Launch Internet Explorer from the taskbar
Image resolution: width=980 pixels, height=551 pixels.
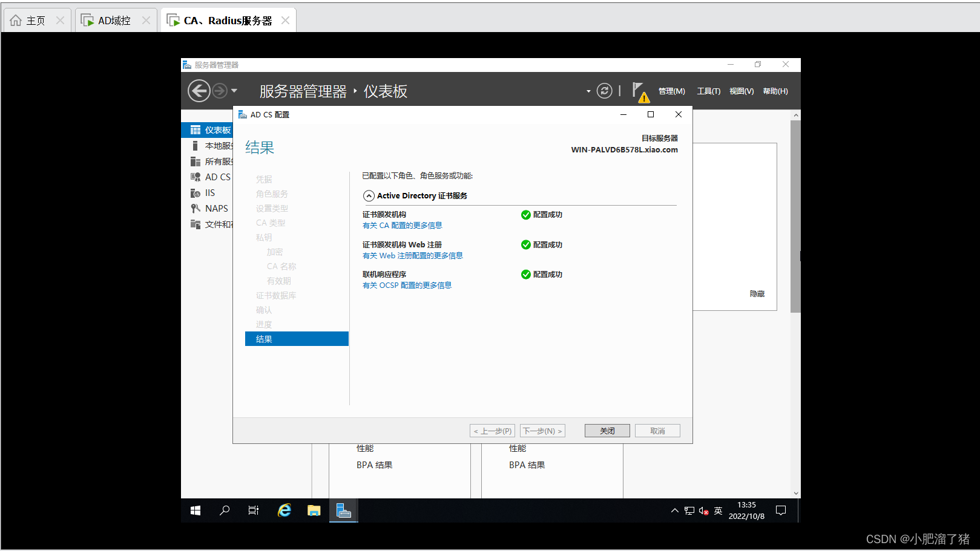click(284, 510)
